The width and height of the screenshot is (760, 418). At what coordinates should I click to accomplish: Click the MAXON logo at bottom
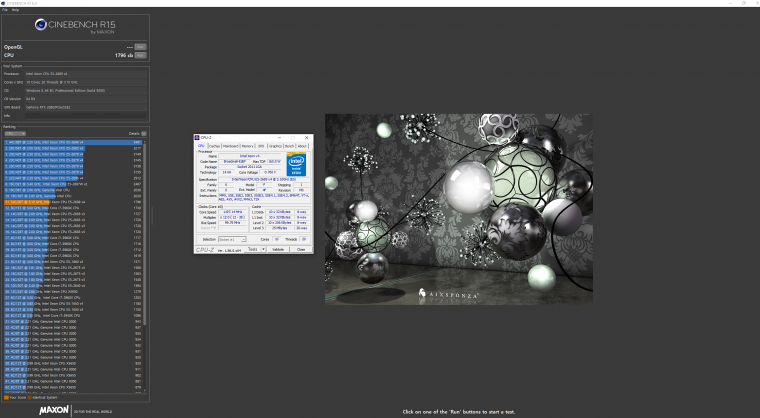pos(54,410)
